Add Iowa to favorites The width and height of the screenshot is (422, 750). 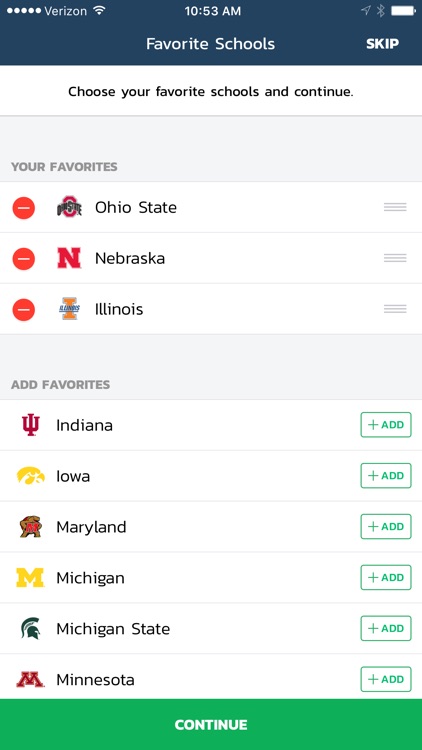coord(386,475)
